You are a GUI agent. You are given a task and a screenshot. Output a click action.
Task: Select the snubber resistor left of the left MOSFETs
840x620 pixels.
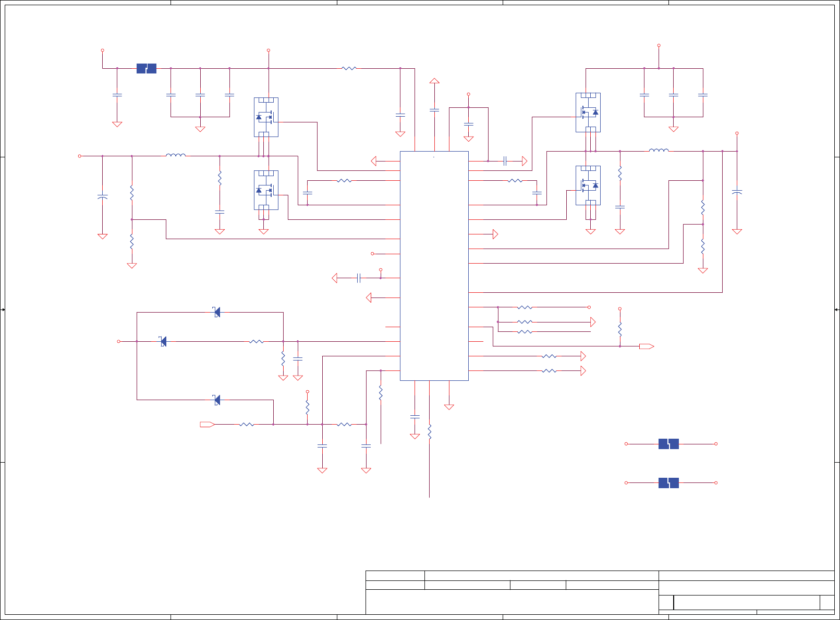click(220, 178)
